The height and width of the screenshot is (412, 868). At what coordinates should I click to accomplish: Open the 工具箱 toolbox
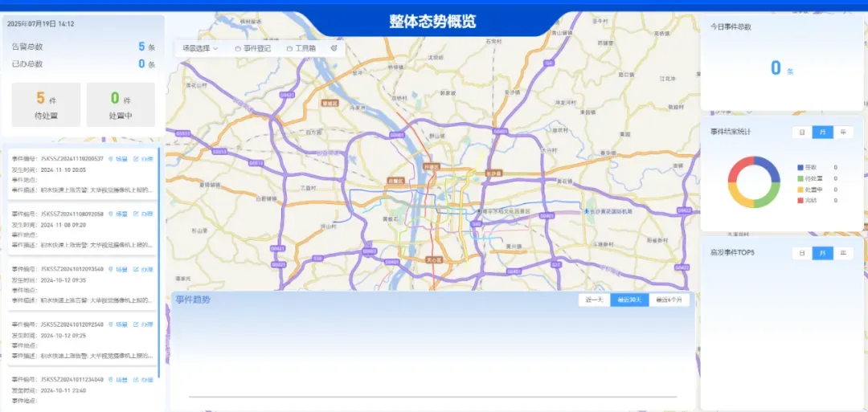pos(301,48)
